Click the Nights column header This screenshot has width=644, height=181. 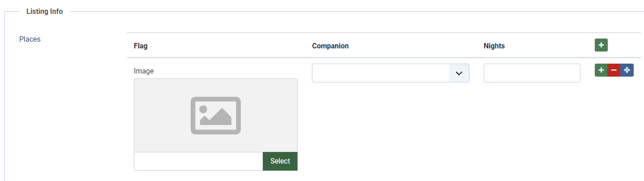point(494,46)
